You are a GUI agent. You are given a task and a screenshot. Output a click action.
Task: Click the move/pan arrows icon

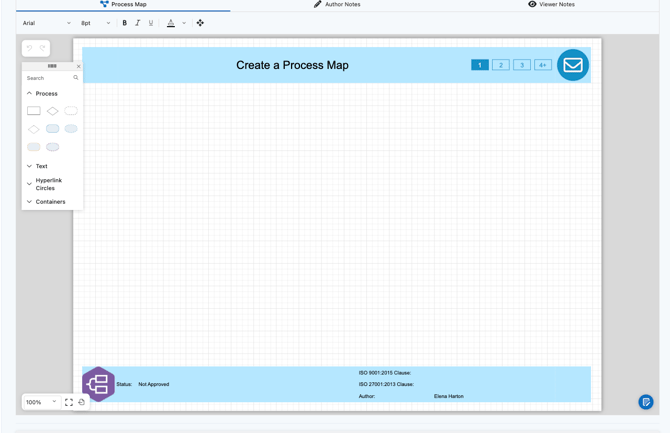(x=200, y=23)
